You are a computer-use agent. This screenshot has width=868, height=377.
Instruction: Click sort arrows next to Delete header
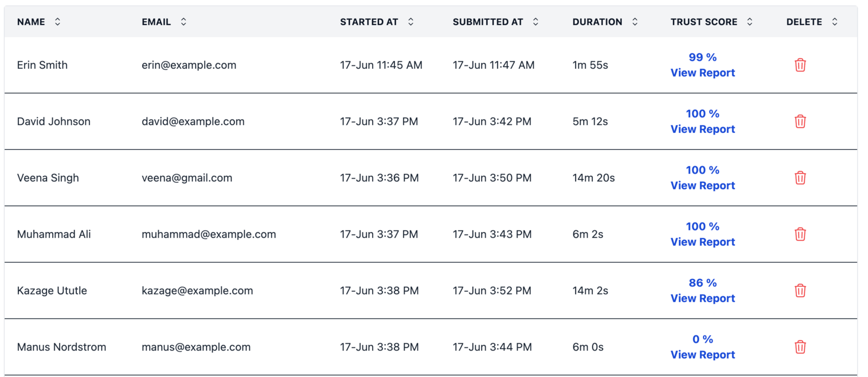point(835,22)
